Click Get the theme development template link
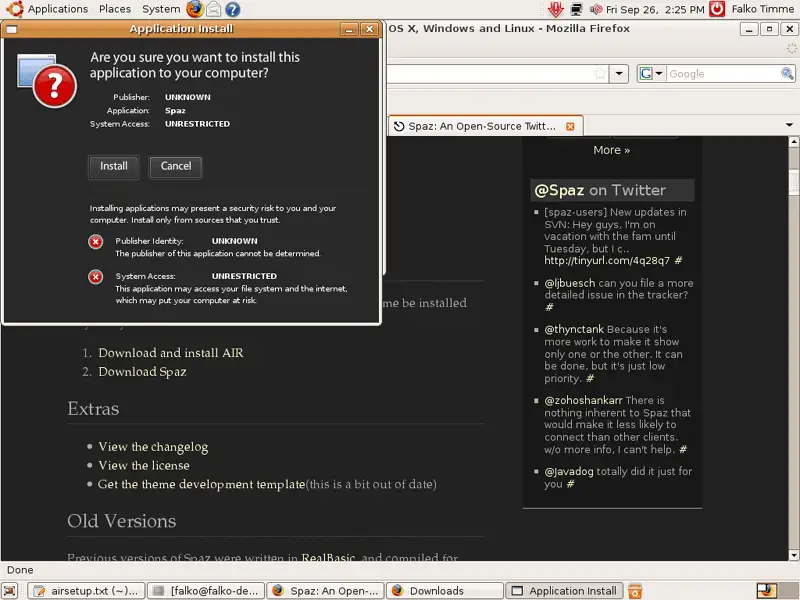Viewport: 800px width, 600px height. pos(202,484)
